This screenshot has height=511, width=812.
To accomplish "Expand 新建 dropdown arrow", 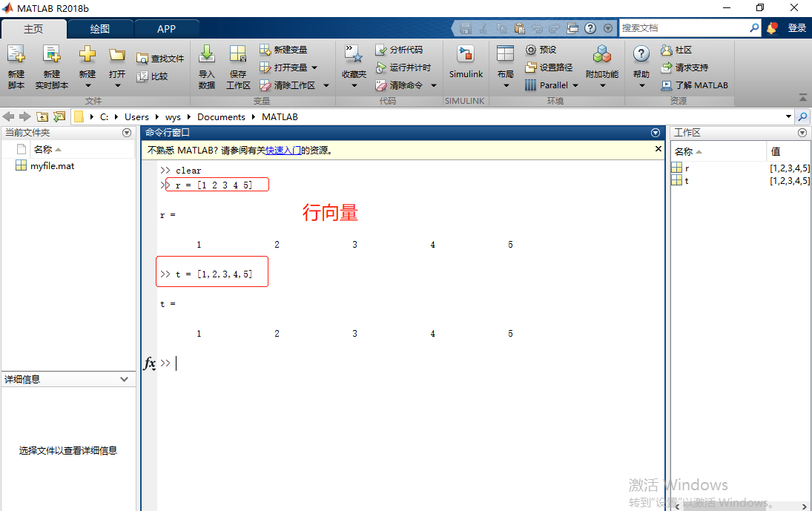I will [x=88, y=86].
